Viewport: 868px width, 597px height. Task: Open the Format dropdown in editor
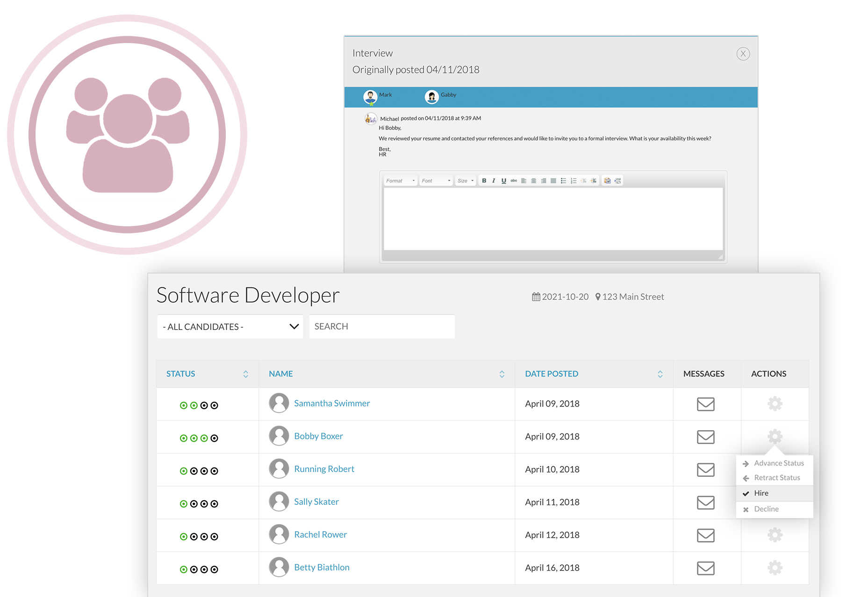[400, 181]
